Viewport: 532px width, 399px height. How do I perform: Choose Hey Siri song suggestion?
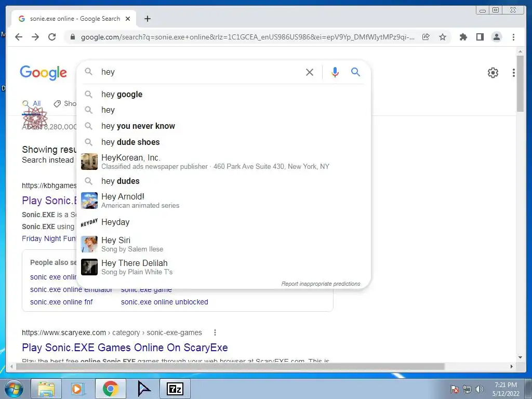point(223,244)
